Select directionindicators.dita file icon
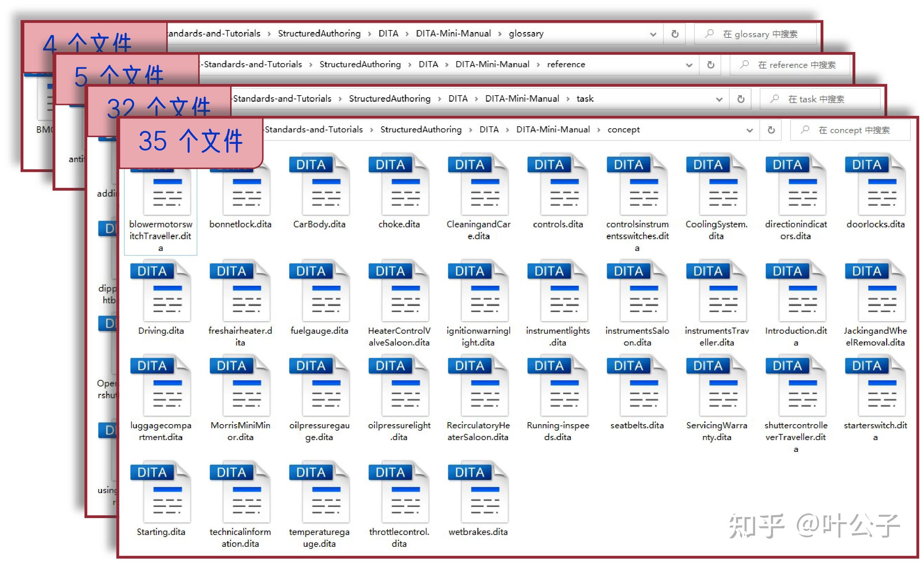 796,184
